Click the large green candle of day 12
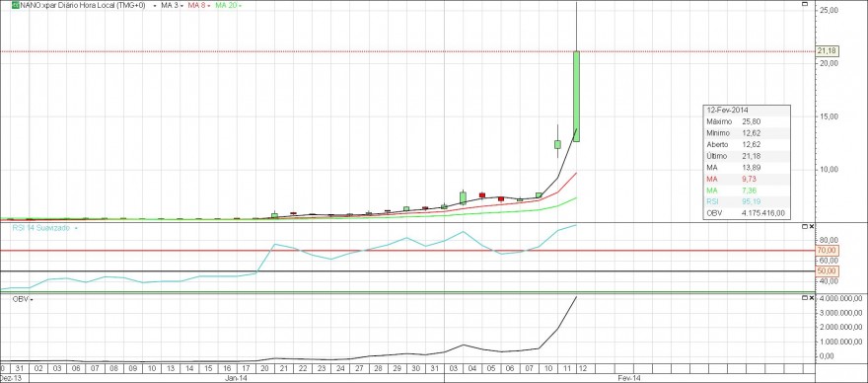The width and height of the screenshot is (868, 383). click(x=576, y=96)
